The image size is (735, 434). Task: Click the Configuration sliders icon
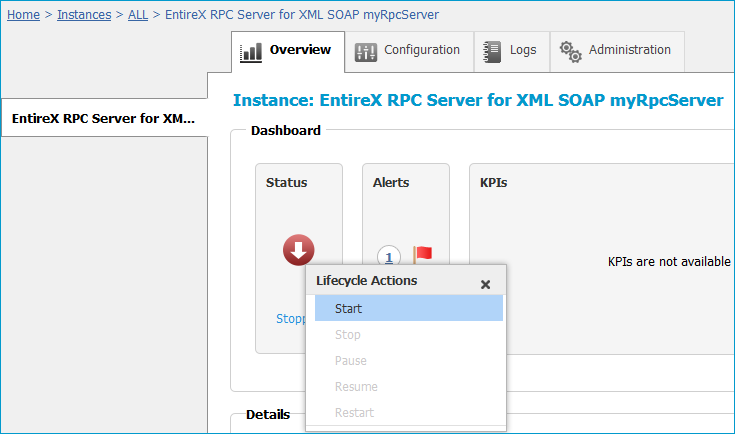pos(366,52)
